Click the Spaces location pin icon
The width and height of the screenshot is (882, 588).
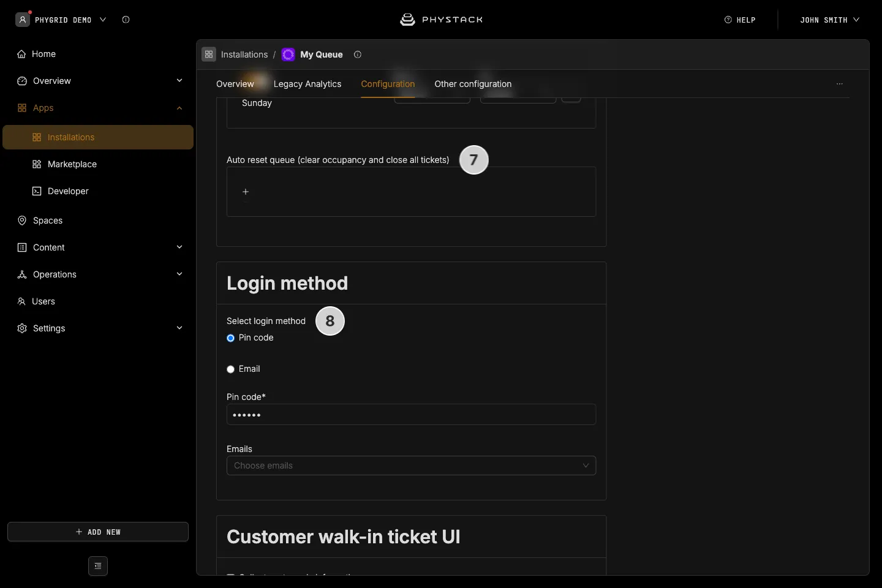tap(22, 221)
